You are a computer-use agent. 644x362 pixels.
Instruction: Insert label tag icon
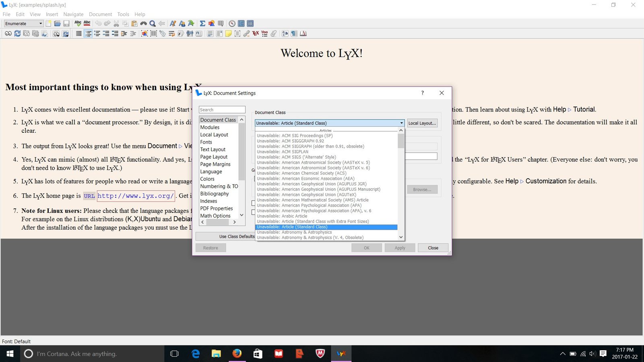pyautogui.click(x=163, y=33)
